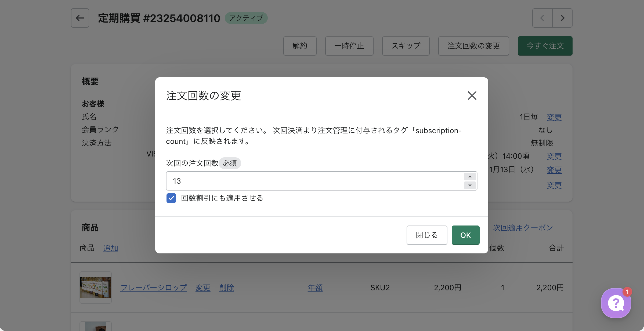Close the dialog with X icon
This screenshot has width=644, height=331.
tap(472, 96)
